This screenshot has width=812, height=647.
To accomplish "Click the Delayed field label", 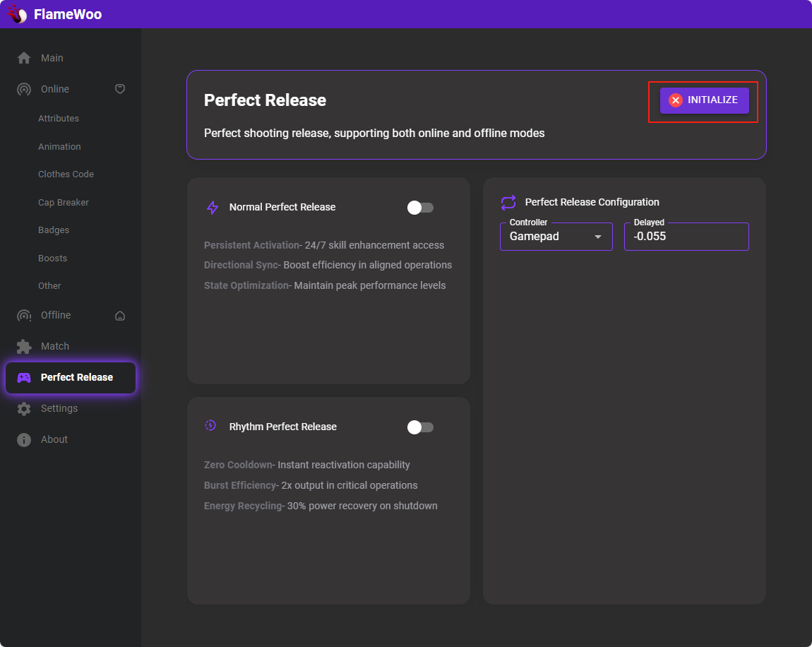I will pyautogui.click(x=649, y=222).
